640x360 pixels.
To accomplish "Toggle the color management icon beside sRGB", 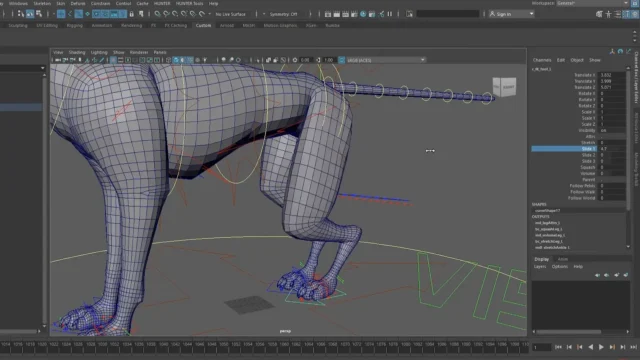I will [341, 60].
